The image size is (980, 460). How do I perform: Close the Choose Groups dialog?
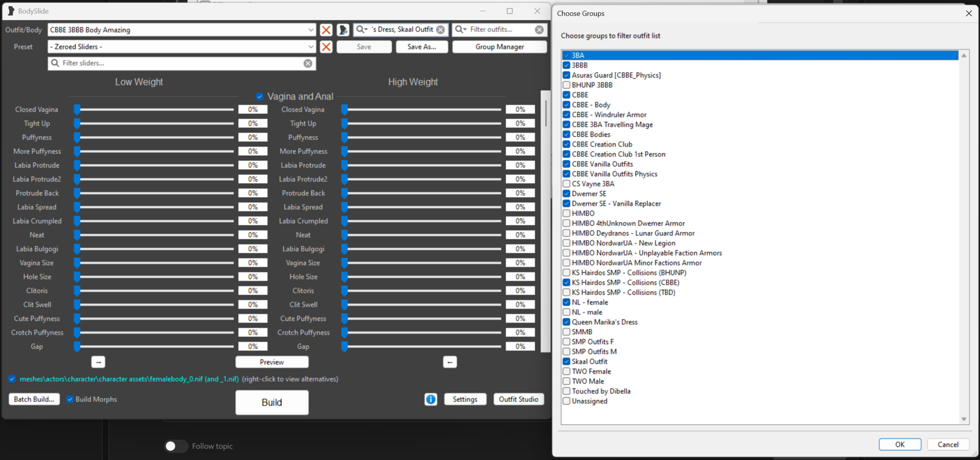pos(969,13)
